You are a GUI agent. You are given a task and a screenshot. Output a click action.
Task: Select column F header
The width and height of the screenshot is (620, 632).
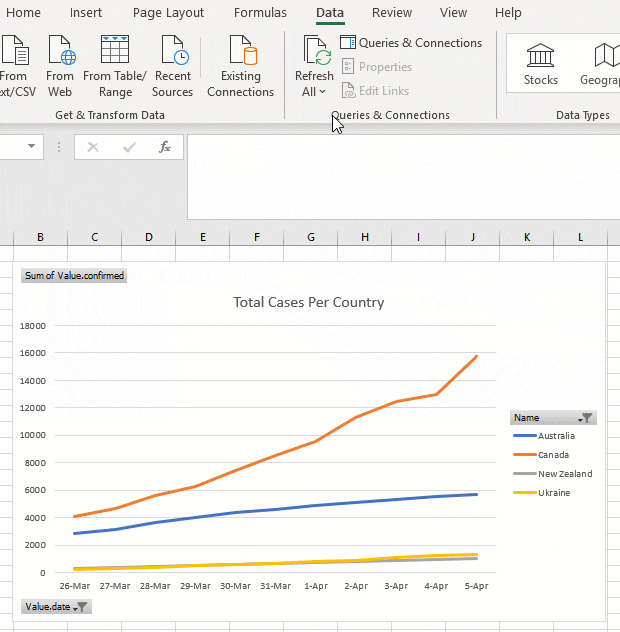257,237
